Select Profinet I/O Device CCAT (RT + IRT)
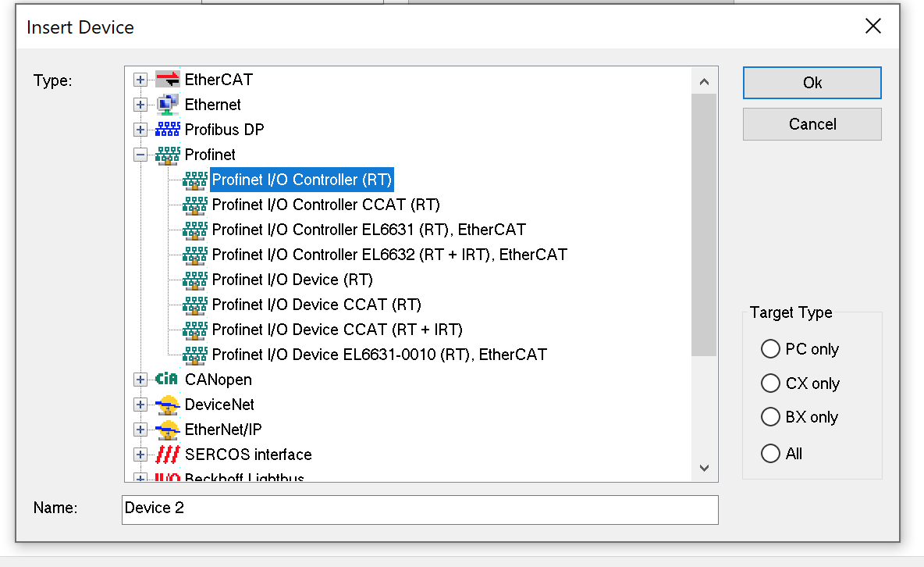 337,330
